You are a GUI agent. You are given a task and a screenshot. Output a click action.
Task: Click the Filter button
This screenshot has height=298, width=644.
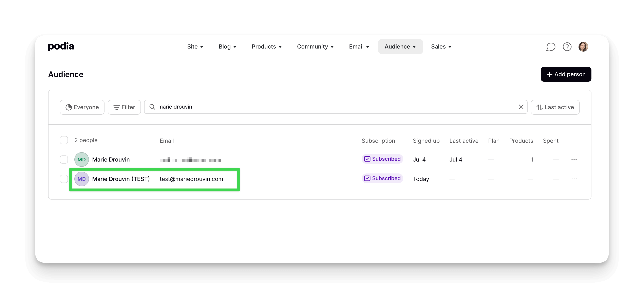[124, 107]
